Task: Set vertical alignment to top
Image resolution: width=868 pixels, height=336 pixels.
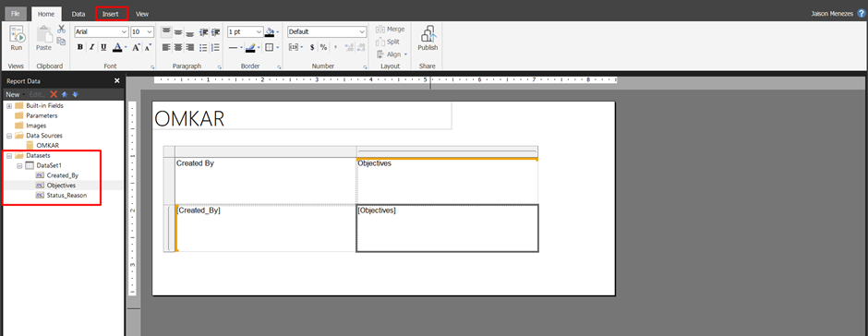Action: [166, 32]
